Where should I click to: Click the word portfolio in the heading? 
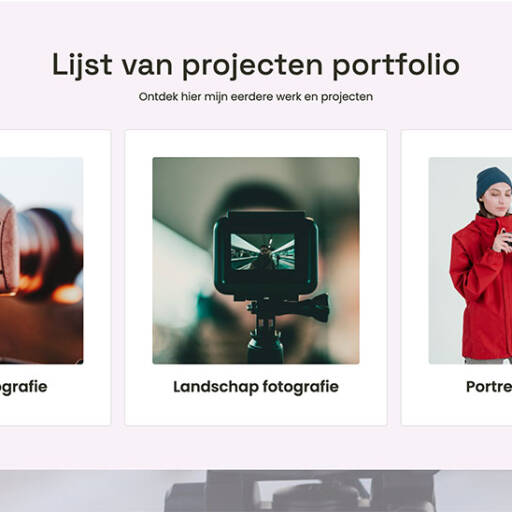tap(396, 66)
